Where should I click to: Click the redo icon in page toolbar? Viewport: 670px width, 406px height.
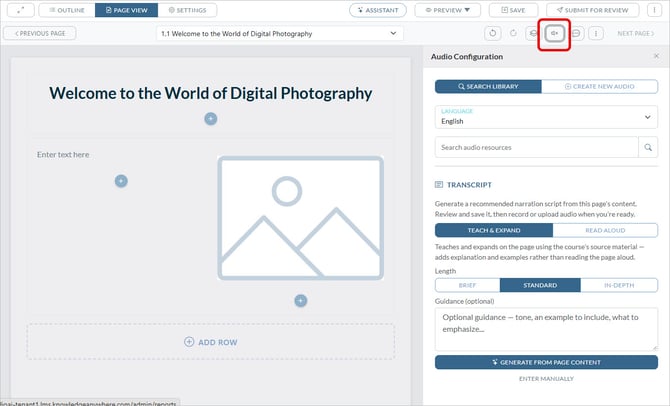513,33
